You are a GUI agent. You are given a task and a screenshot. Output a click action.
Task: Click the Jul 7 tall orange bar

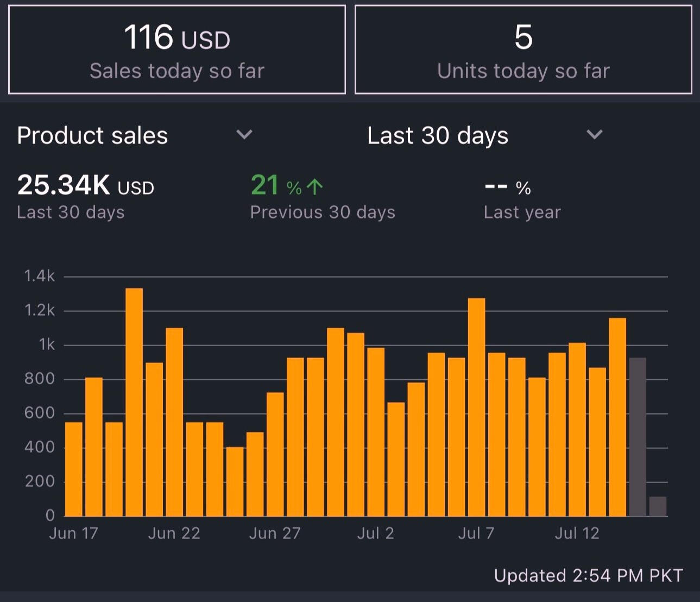click(x=476, y=406)
